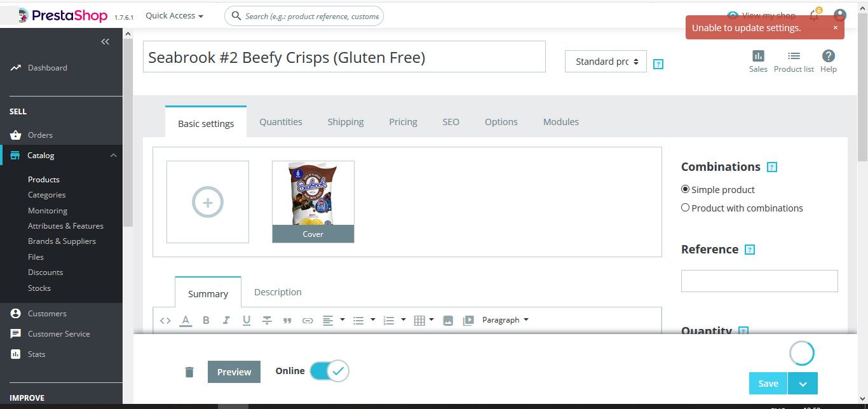Screen dimensions: 868x409
Task: Open the Help icon
Action: (829, 61)
